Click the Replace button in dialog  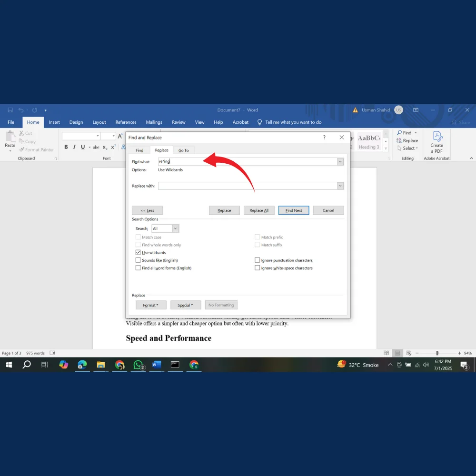click(x=224, y=210)
